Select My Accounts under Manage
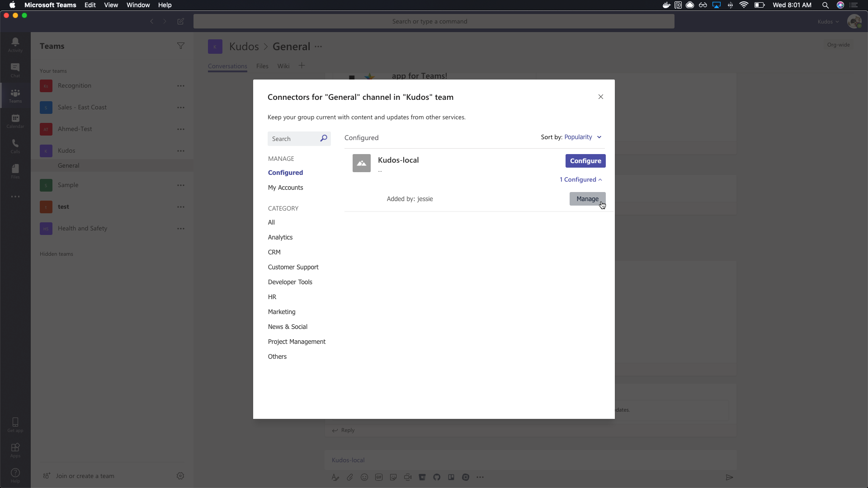This screenshot has width=868, height=488. click(285, 188)
